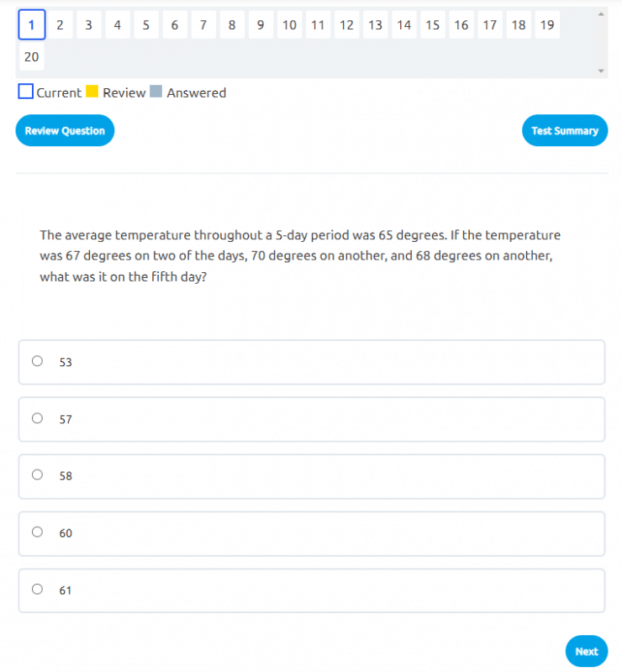Jump to question 20

tap(31, 57)
